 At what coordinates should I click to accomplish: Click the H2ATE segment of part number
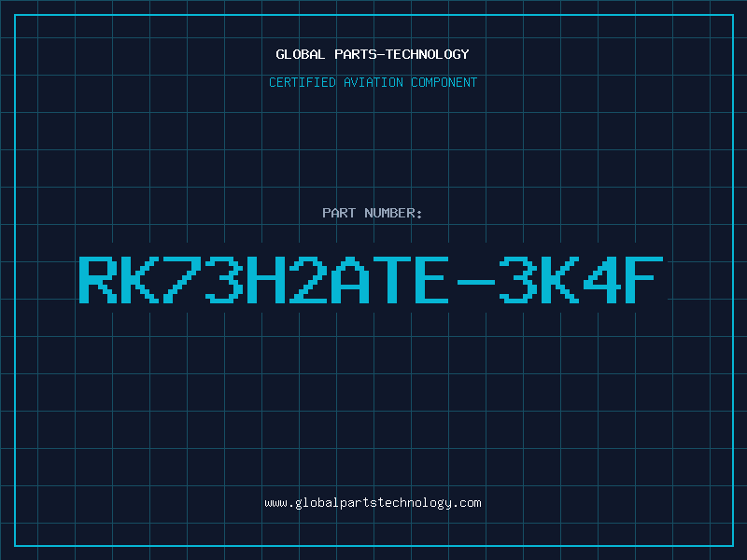348,280
